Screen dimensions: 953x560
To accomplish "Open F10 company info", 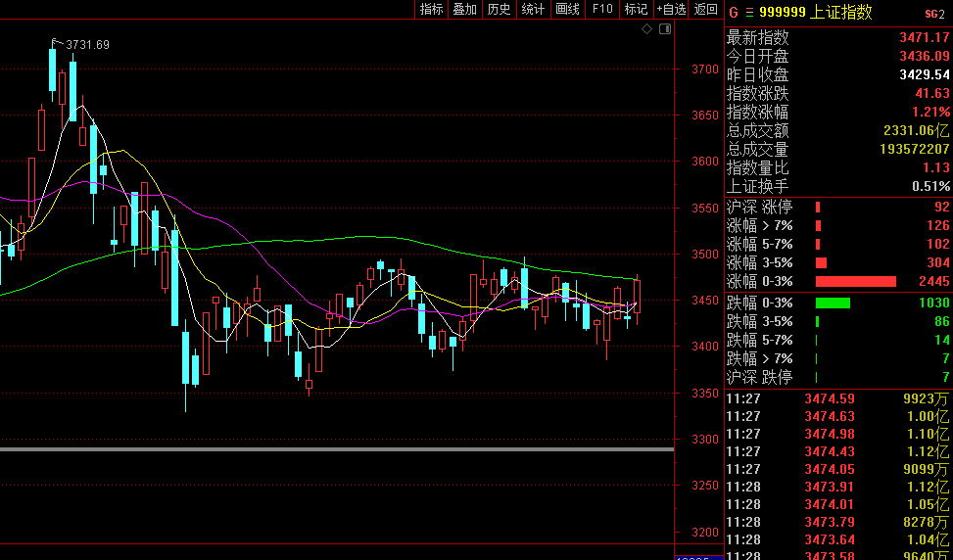I will 602,9.
